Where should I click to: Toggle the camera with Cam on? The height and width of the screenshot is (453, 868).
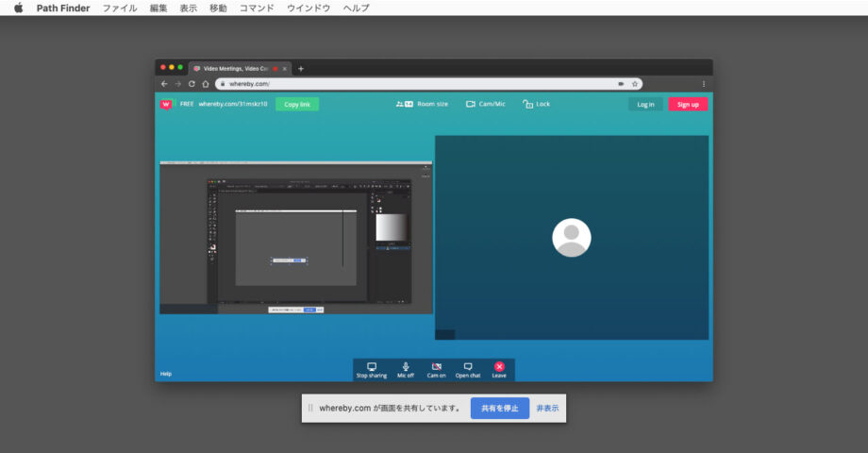pos(436,371)
